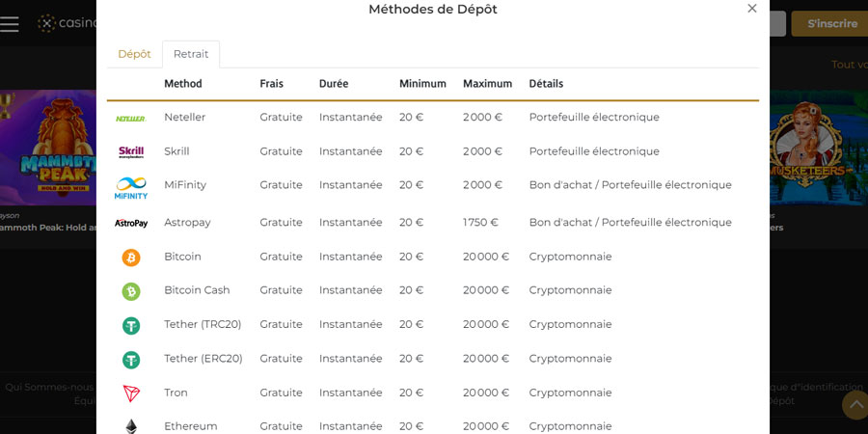The height and width of the screenshot is (434, 868).
Task: Click the Tether (ERC20) icon
Action: [131, 360]
